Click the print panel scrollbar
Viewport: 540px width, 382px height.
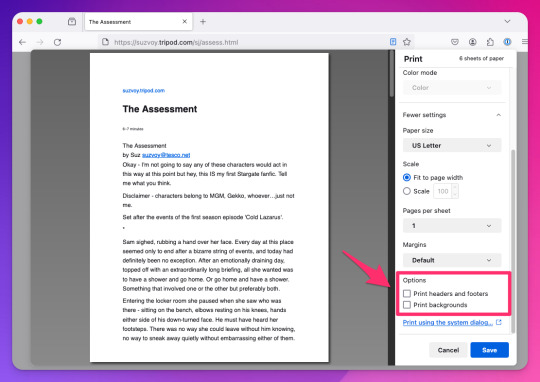pyautogui.click(x=513, y=241)
